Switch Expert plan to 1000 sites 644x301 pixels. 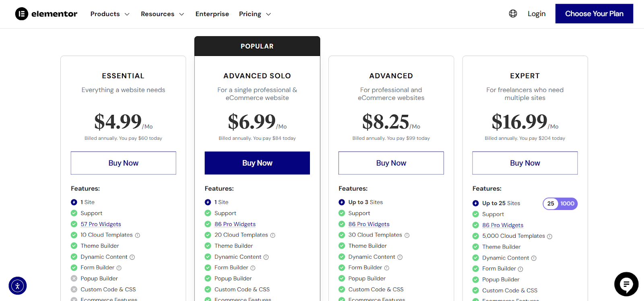568,203
